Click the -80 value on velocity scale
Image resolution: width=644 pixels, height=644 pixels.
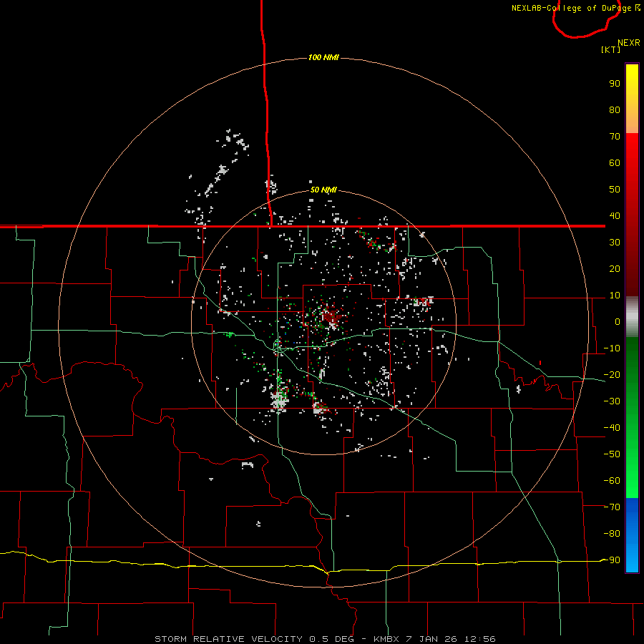612,534
